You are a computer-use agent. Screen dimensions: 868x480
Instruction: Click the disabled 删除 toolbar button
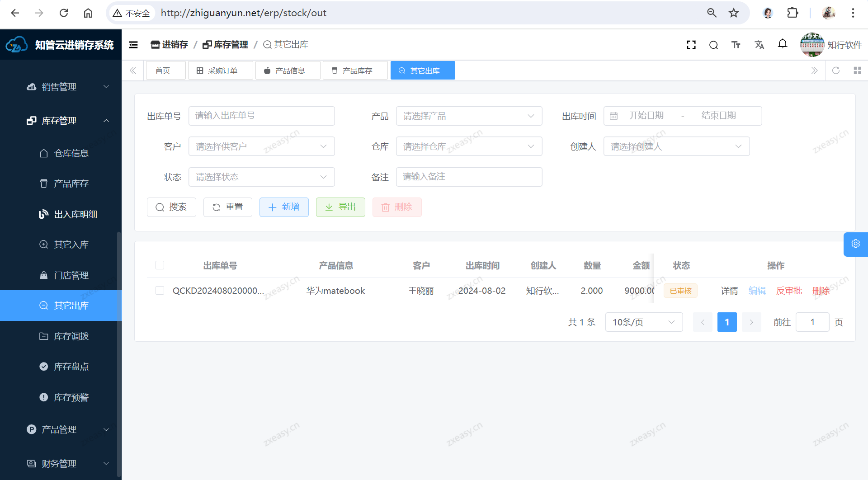point(397,207)
